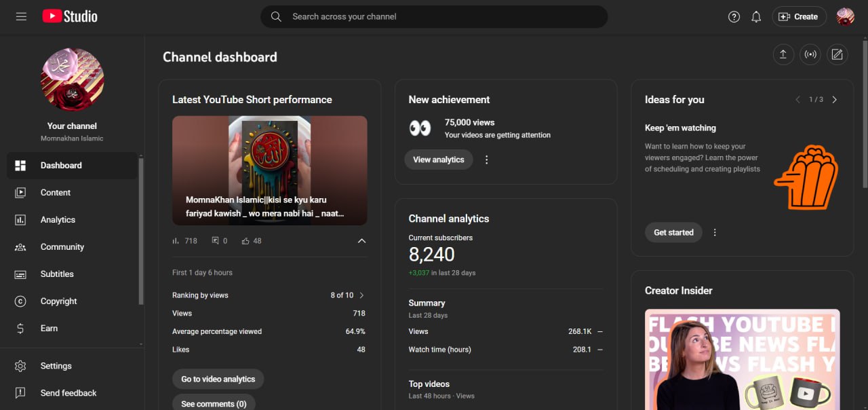Expand the Ranking by views arrow
The height and width of the screenshot is (410, 868).
pyautogui.click(x=361, y=295)
